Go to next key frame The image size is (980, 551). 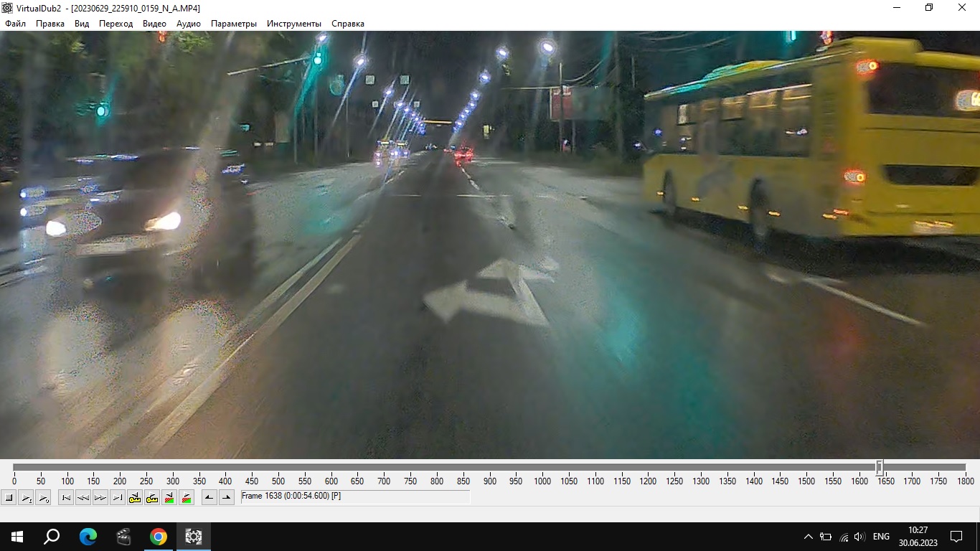pos(152,497)
